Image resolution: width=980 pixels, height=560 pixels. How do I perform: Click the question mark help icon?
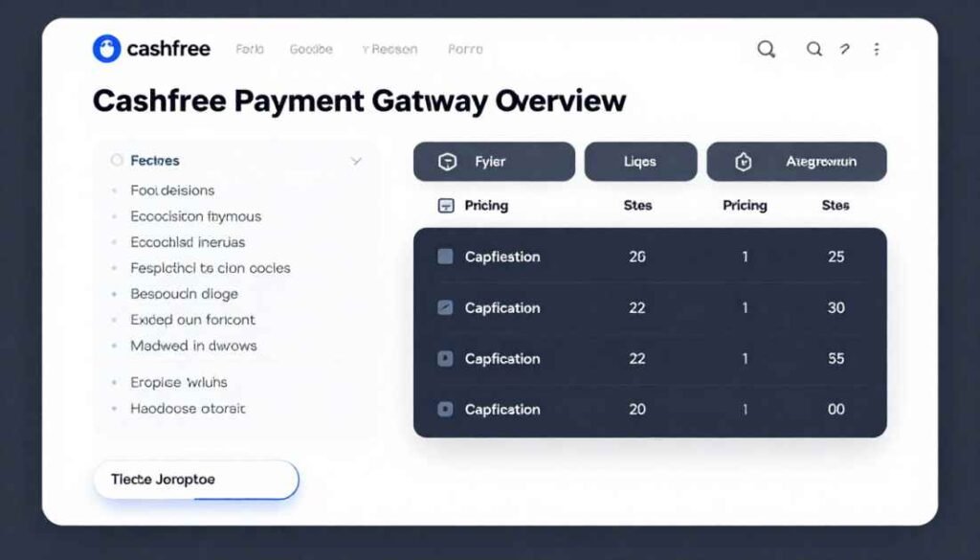click(x=845, y=49)
